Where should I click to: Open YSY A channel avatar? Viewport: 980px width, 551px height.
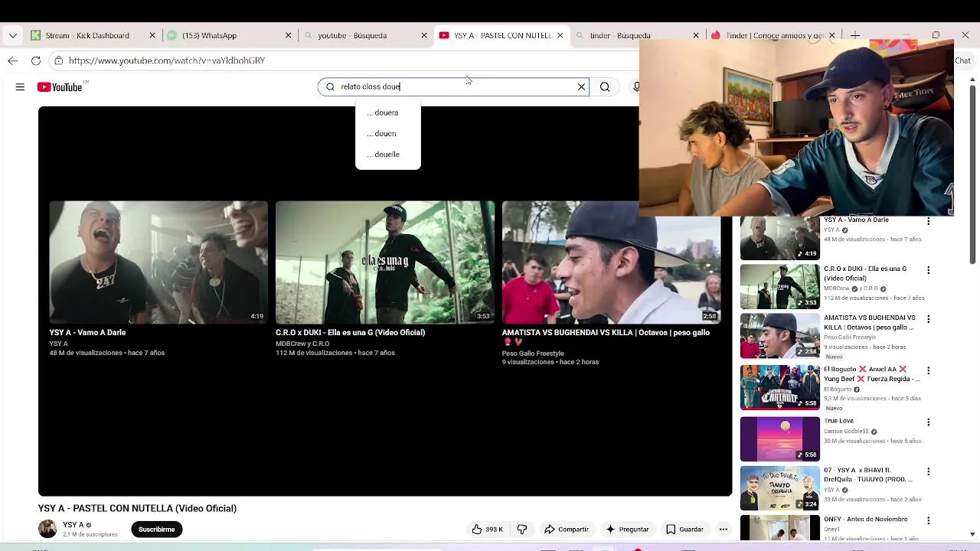pyautogui.click(x=47, y=529)
